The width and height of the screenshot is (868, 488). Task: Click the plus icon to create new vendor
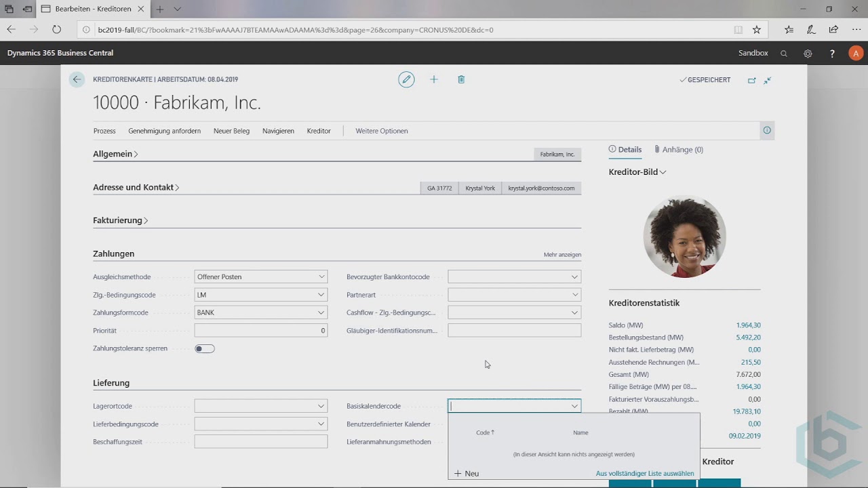tap(434, 79)
